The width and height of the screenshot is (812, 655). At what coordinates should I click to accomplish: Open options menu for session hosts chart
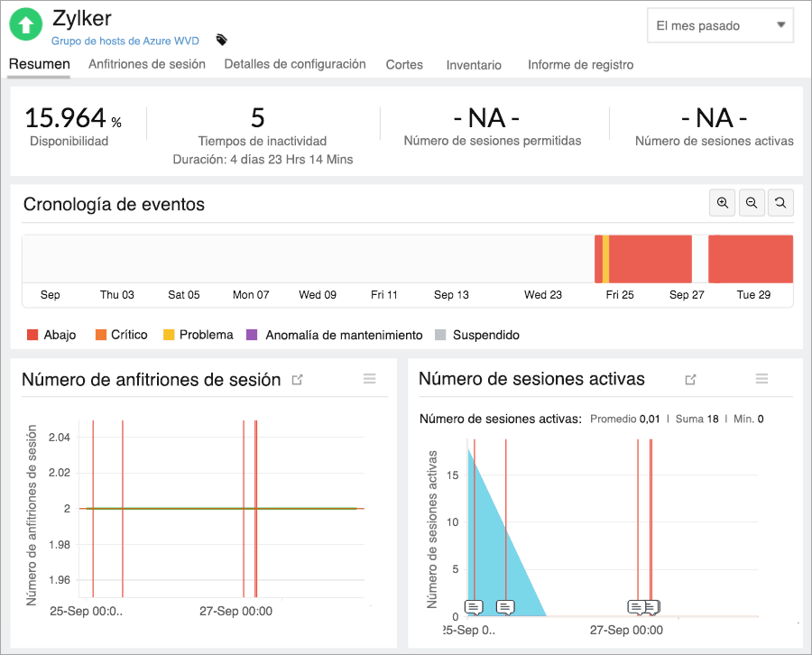click(369, 378)
